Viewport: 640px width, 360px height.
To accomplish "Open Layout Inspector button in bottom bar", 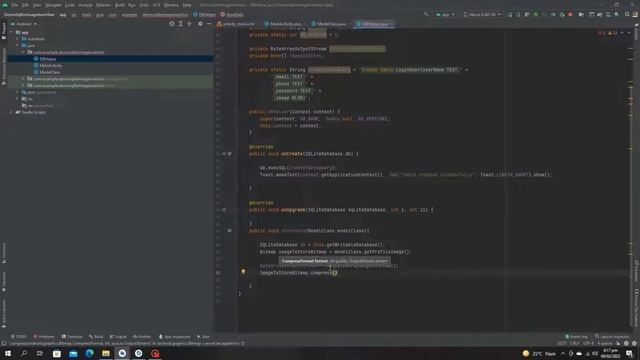I will click(x=612, y=337).
